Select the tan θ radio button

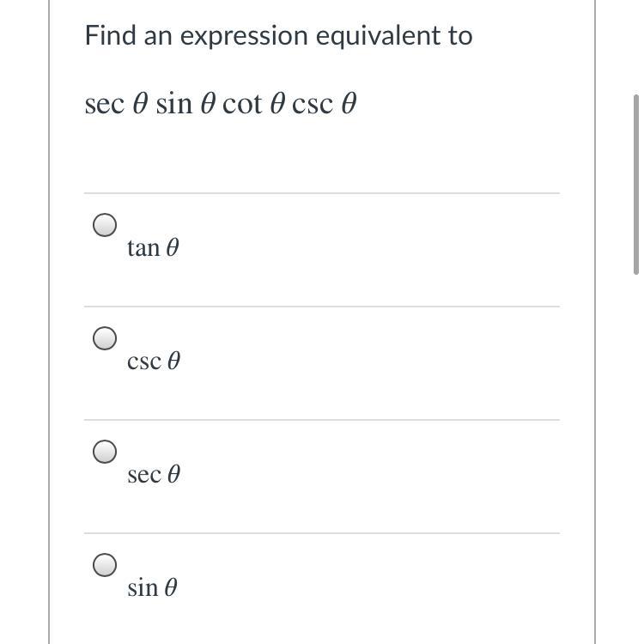click(105, 225)
